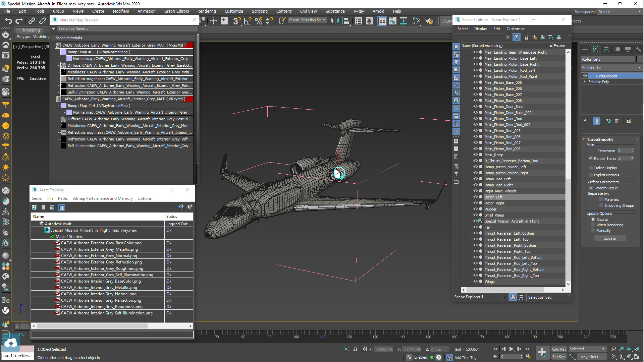Toggle TurboSmooth modifier eye icon
Image resolution: width=644 pixels, height=362 pixels.
click(585, 76)
